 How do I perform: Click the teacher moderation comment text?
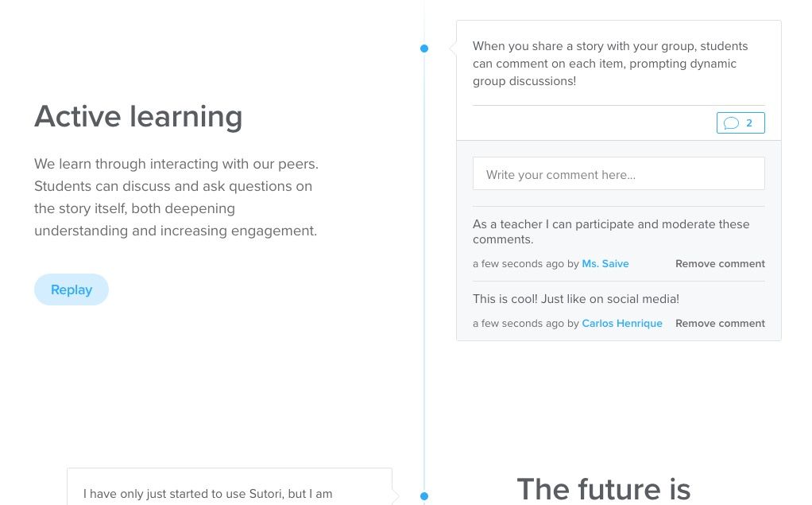click(x=611, y=231)
